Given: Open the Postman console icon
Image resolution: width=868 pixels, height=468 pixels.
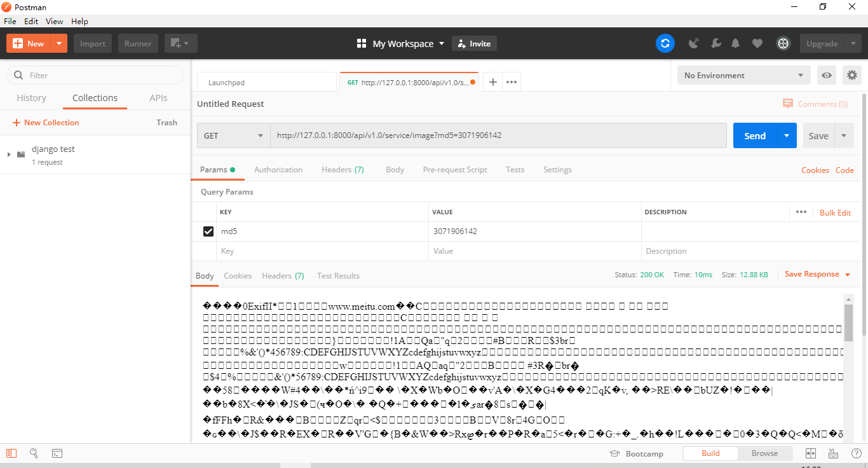Looking at the screenshot, I should pyautogui.click(x=57, y=453).
